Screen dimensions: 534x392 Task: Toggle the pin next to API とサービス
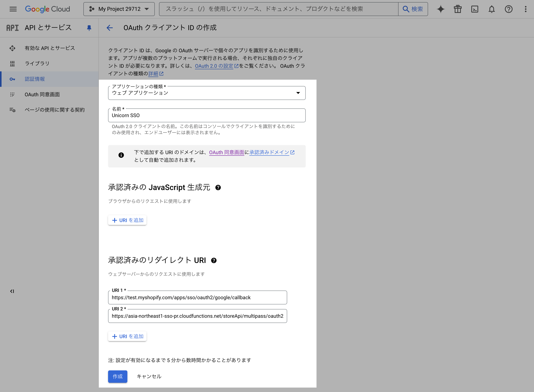[89, 28]
